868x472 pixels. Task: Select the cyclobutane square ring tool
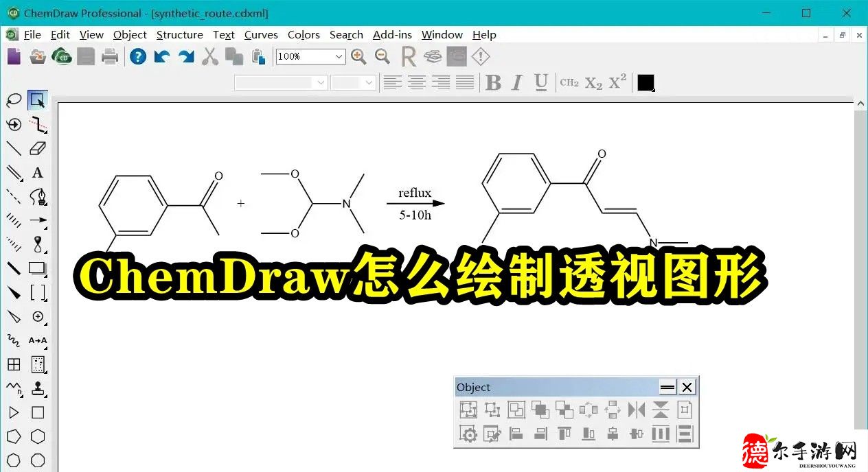click(38, 412)
